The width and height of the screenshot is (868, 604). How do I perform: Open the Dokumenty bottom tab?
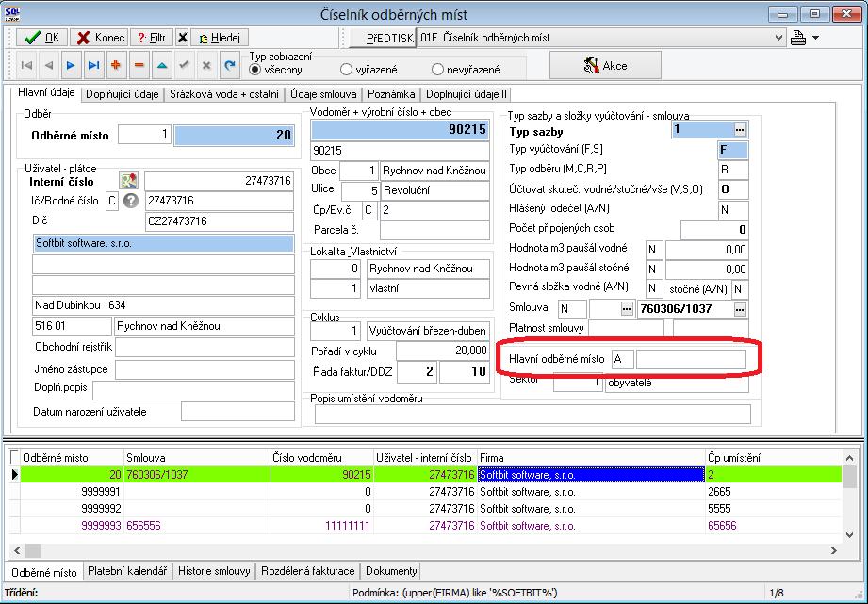[391, 571]
